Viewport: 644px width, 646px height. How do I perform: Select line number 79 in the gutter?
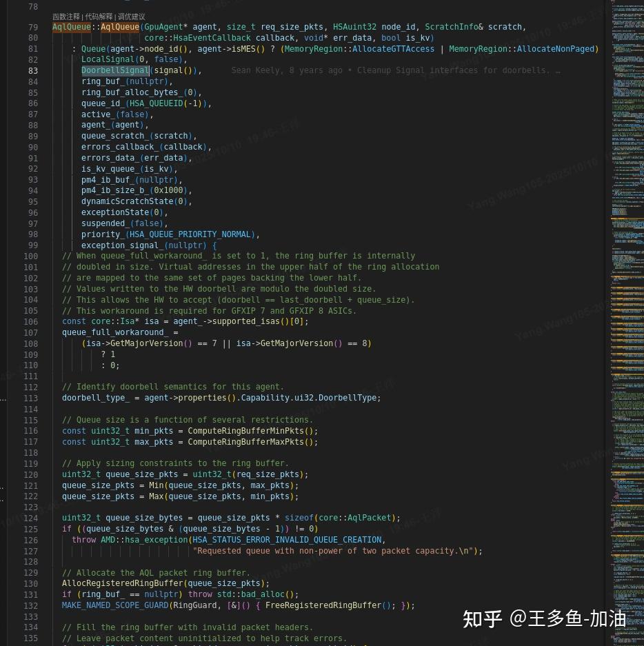tap(33, 27)
